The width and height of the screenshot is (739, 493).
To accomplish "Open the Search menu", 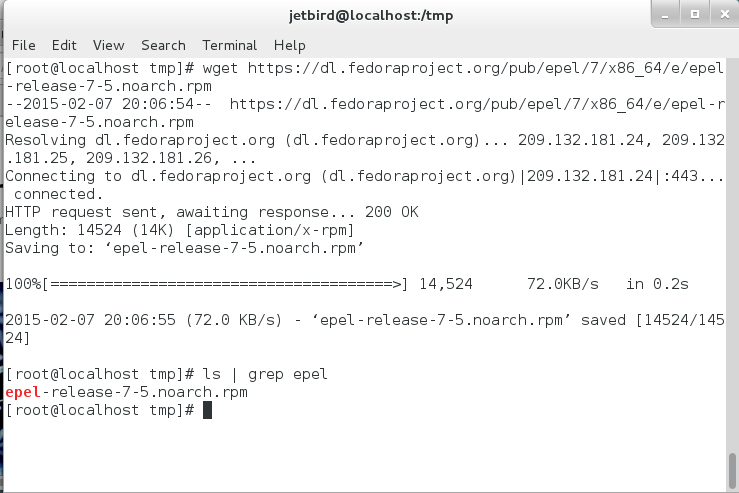I will 163,45.
